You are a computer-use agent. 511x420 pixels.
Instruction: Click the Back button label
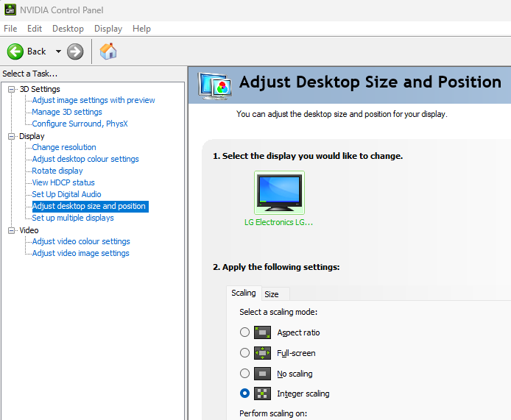point(37,51)
